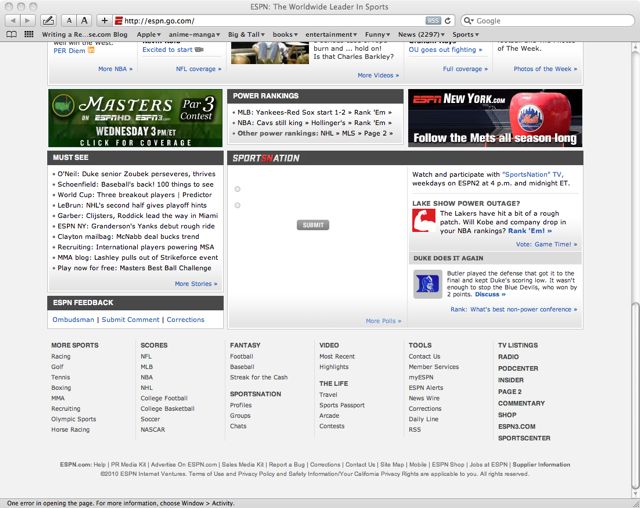The height and width of the screenshot is (508, 640).
Task: Expand the Sports bookmarks folder
Action: click(465, 35)
